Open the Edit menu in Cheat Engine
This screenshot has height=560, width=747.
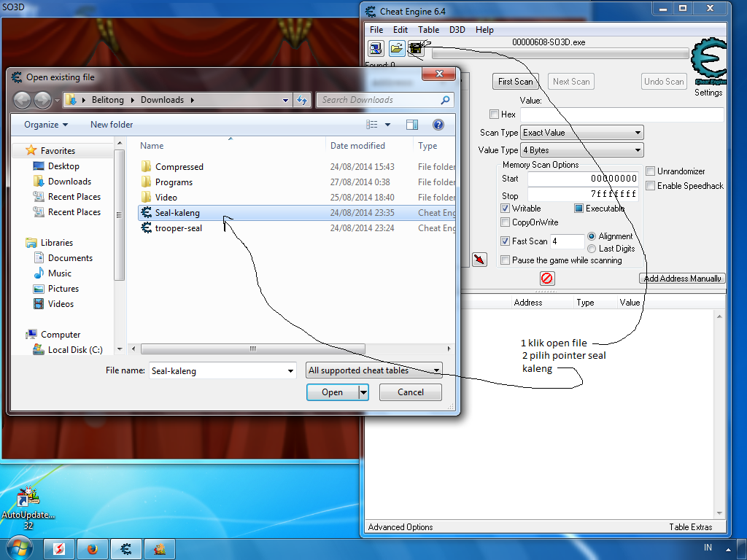tap(400, 29)
